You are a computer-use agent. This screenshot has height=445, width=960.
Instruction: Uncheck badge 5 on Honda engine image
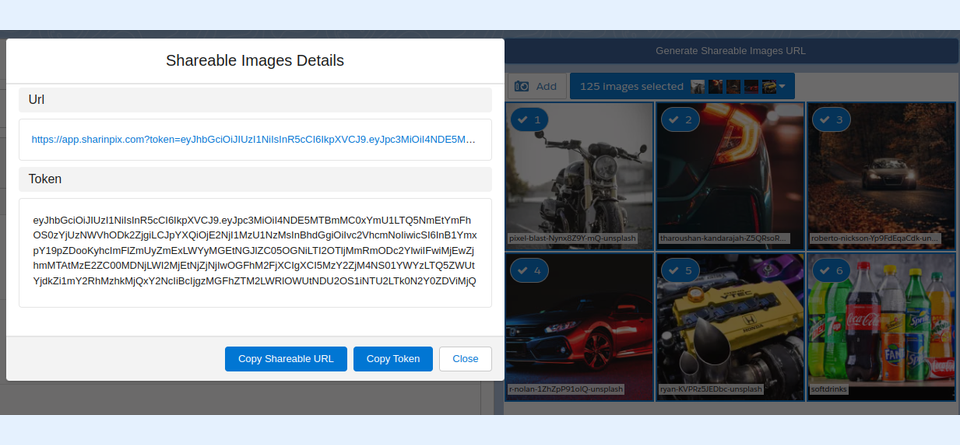click(678, 270)
